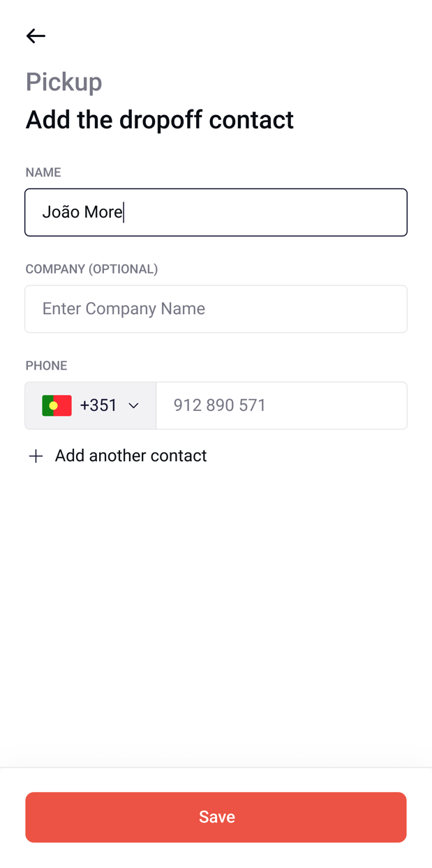
Task: Click the COMPANY (OPTIONAL) label
Action: click(x=91, y=269)
